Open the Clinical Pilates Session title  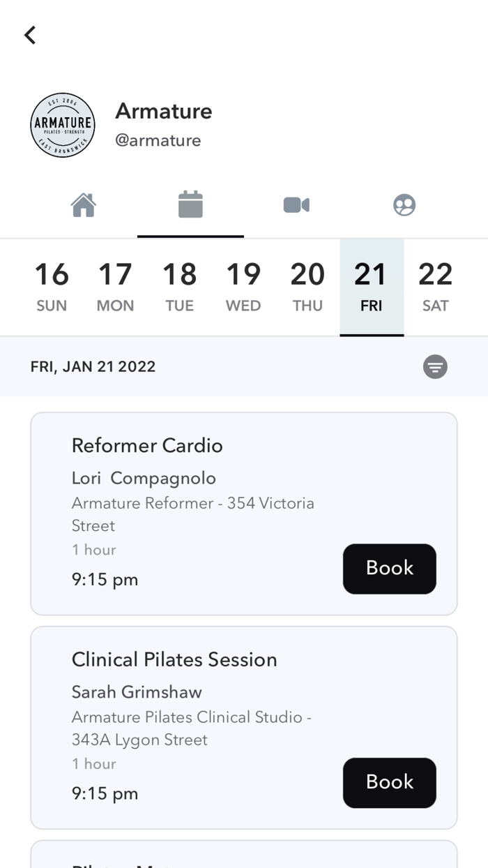[x=174, y=660]
